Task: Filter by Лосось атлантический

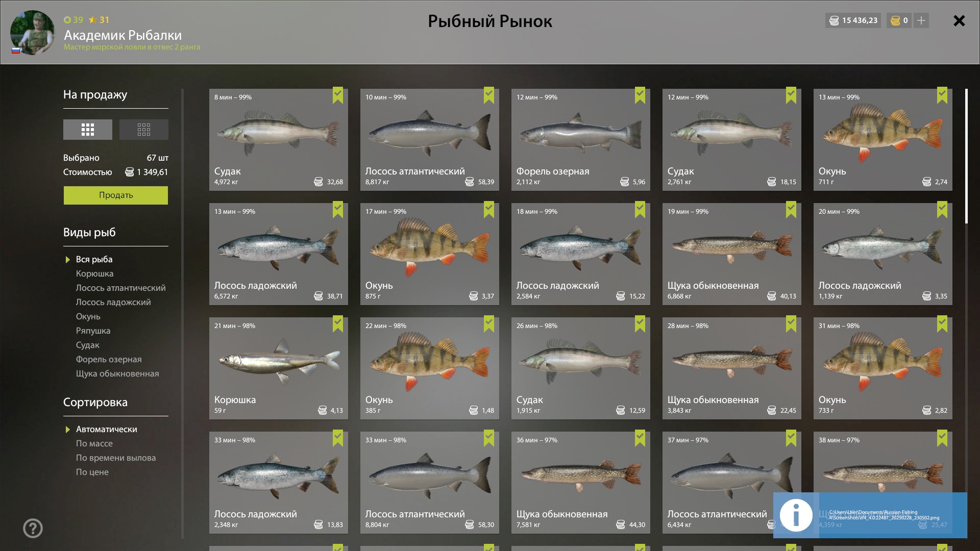Action: click(120, 288)
